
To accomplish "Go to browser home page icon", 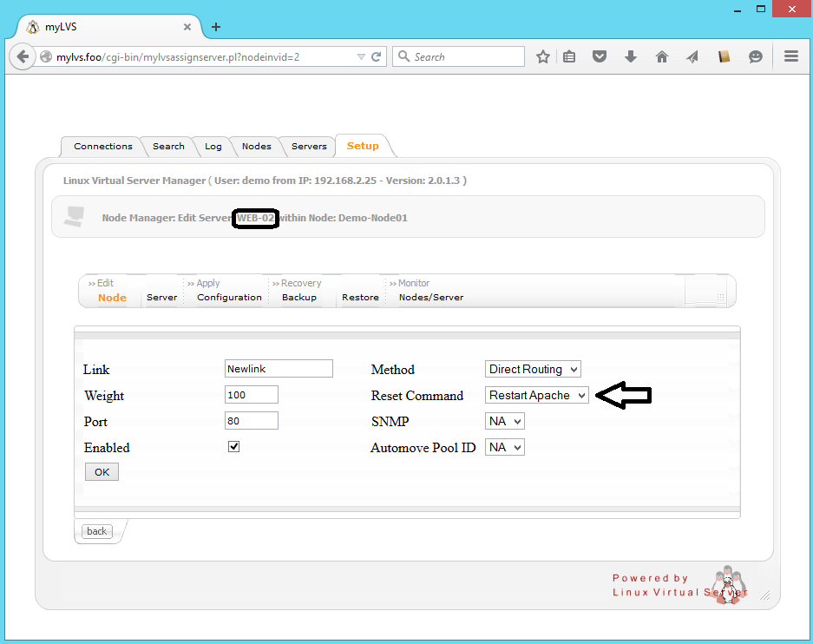I will (662, 57).
